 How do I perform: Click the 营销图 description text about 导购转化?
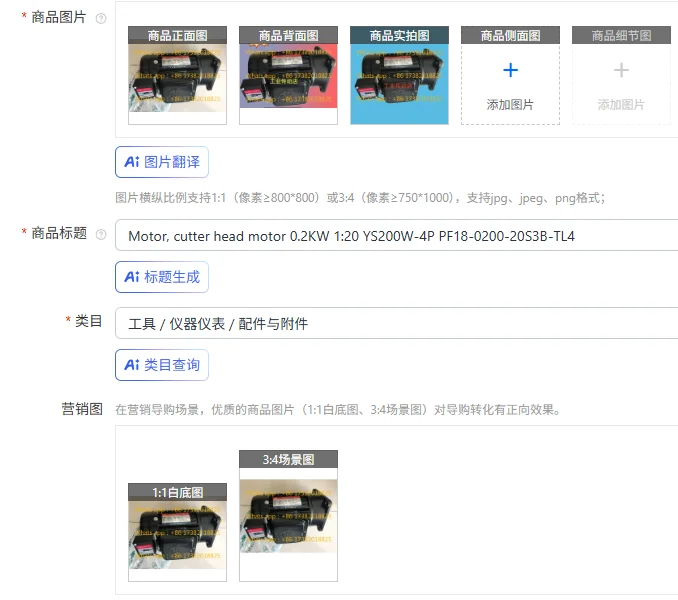point(338,410)
